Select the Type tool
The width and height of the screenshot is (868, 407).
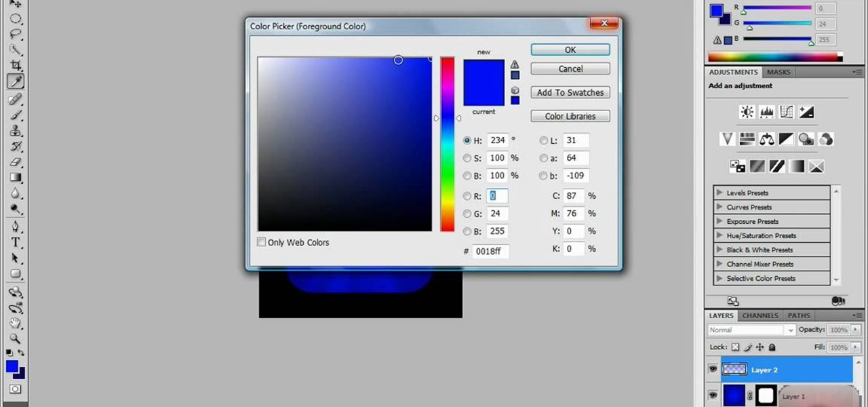pyautogui.click(x=16, y=242)
